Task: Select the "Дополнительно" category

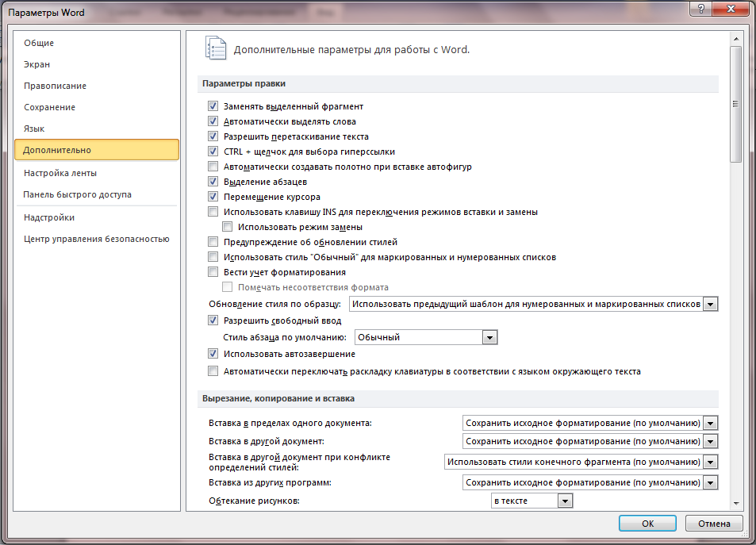Action: 97,149
